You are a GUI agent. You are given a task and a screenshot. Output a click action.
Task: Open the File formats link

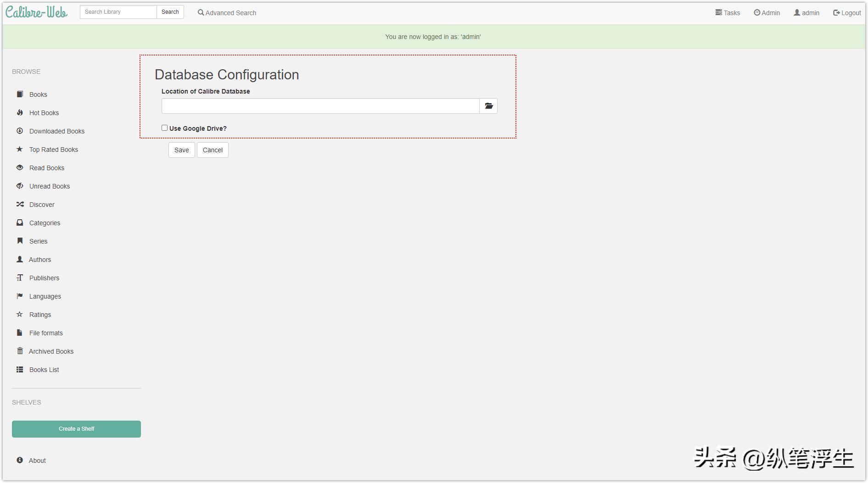pos(46,333)
